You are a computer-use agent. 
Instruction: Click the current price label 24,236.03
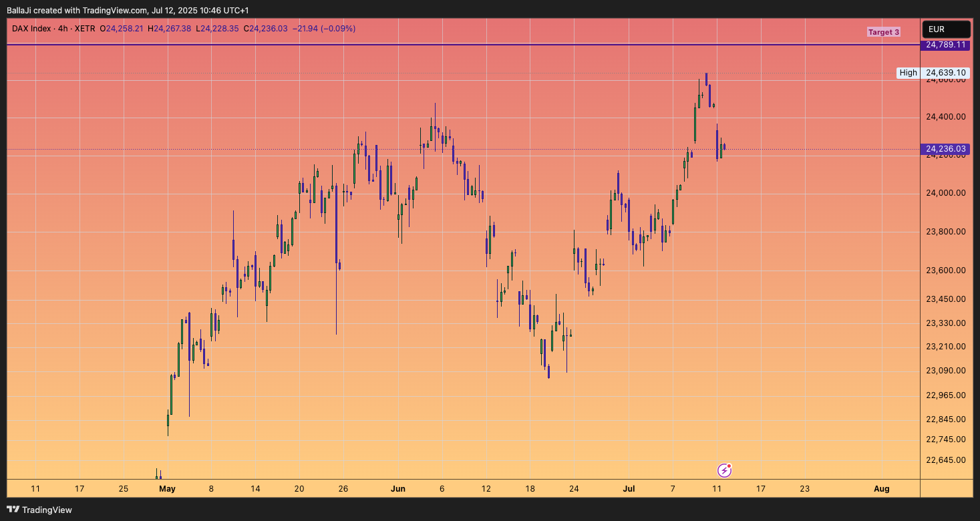(x=946, y=149)
